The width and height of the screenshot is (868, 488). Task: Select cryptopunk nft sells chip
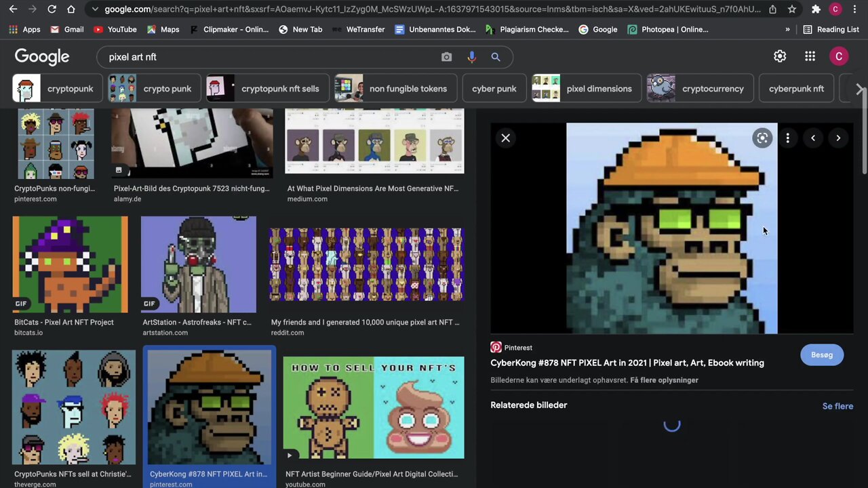(267, 88)
